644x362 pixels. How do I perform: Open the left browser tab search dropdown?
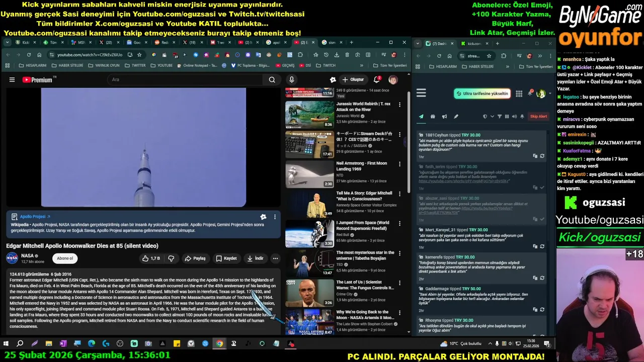(x=7, y=42)
